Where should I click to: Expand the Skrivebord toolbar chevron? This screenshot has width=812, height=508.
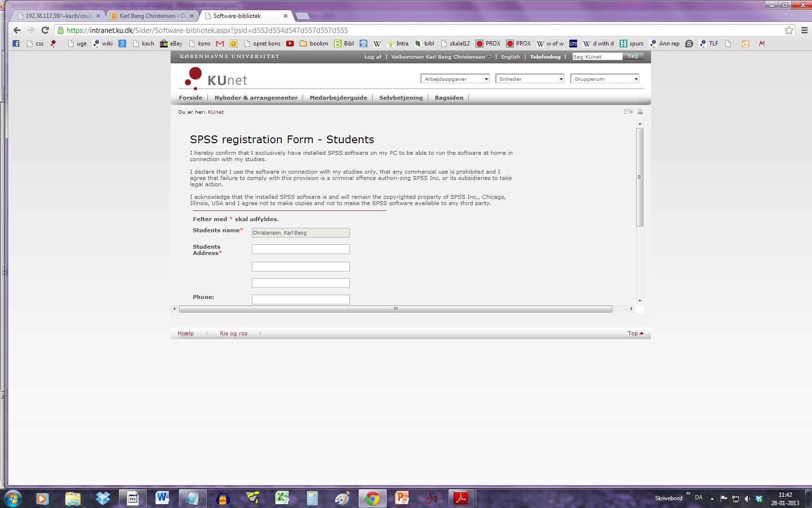(x=688, y=493)
